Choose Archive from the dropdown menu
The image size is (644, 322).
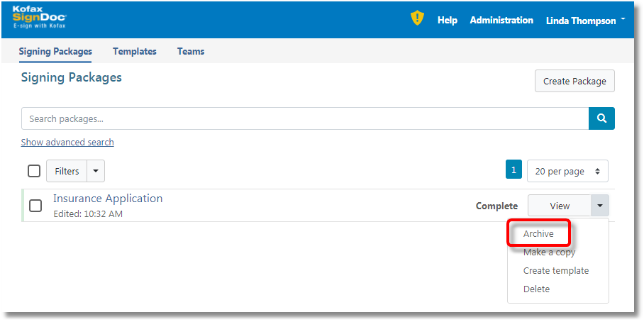[538, 234]
